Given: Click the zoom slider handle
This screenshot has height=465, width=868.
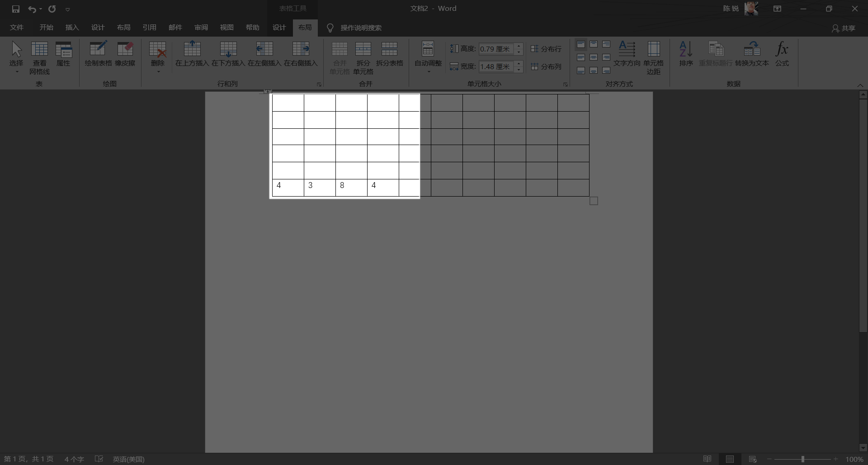Looking at the screenshot, I should 803,459.
